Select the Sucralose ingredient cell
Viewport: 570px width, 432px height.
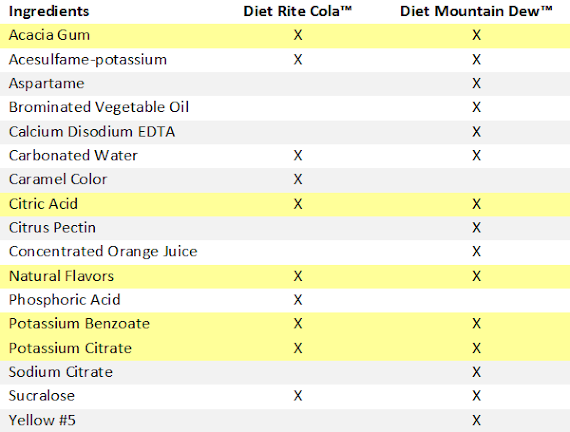click(42, 396)
